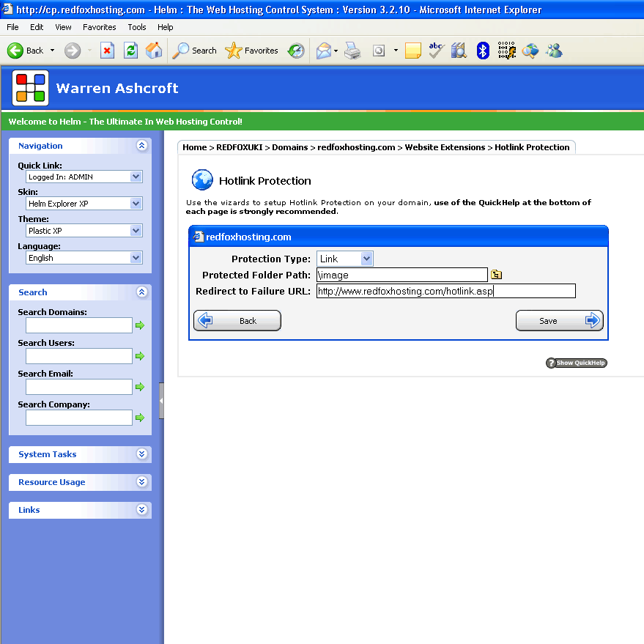
Task: Collapse the Search panel
Action: [x=141, y=292]
